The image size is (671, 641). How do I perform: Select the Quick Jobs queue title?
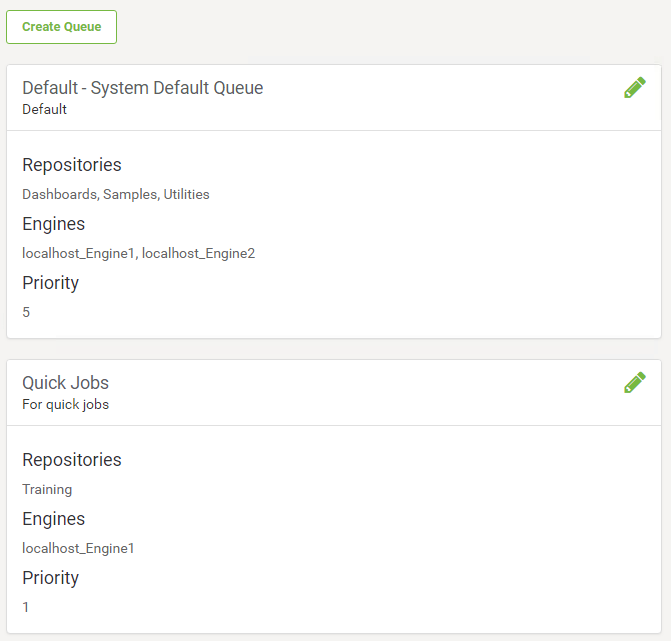pyautogui.click(x=65, y=383)
